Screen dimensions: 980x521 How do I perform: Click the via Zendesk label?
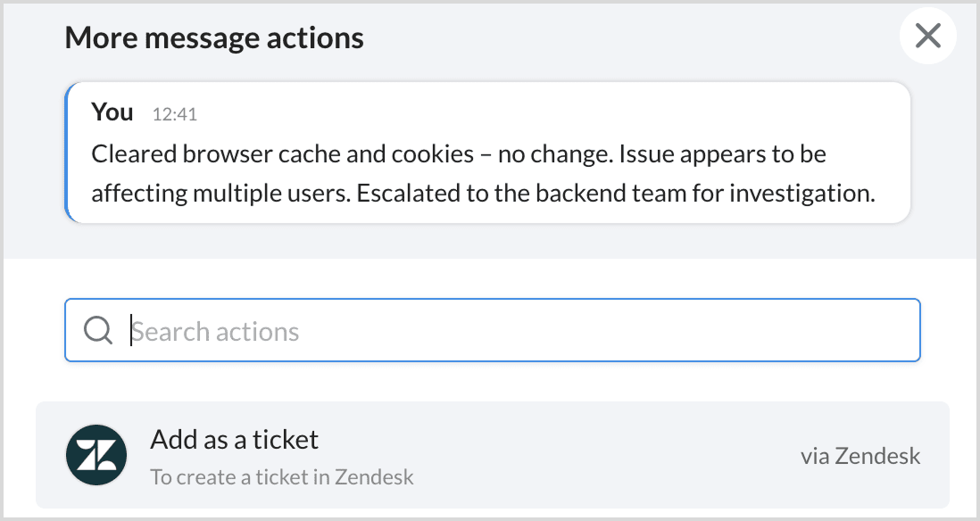coord(860,457)
